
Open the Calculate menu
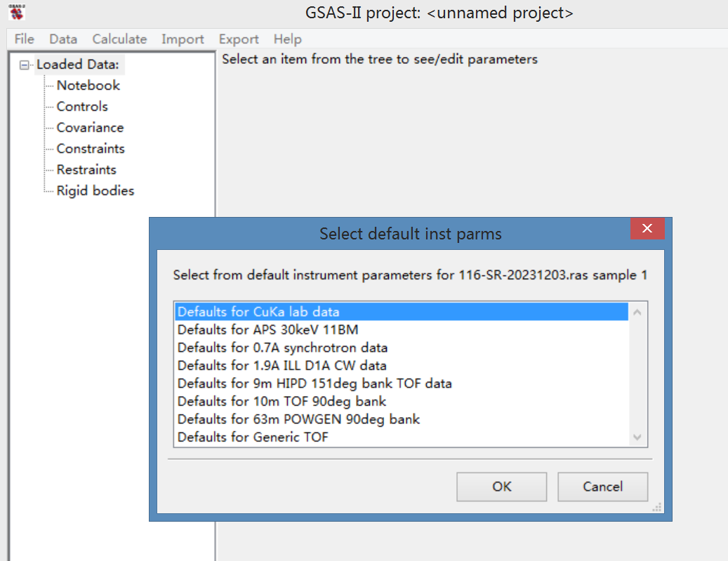[119, 39]
